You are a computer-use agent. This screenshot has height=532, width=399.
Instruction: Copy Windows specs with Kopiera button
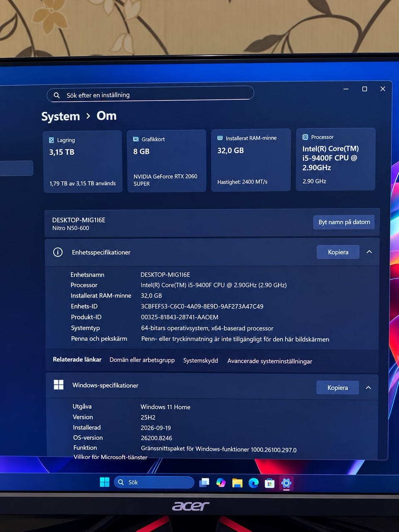point(337,387)
